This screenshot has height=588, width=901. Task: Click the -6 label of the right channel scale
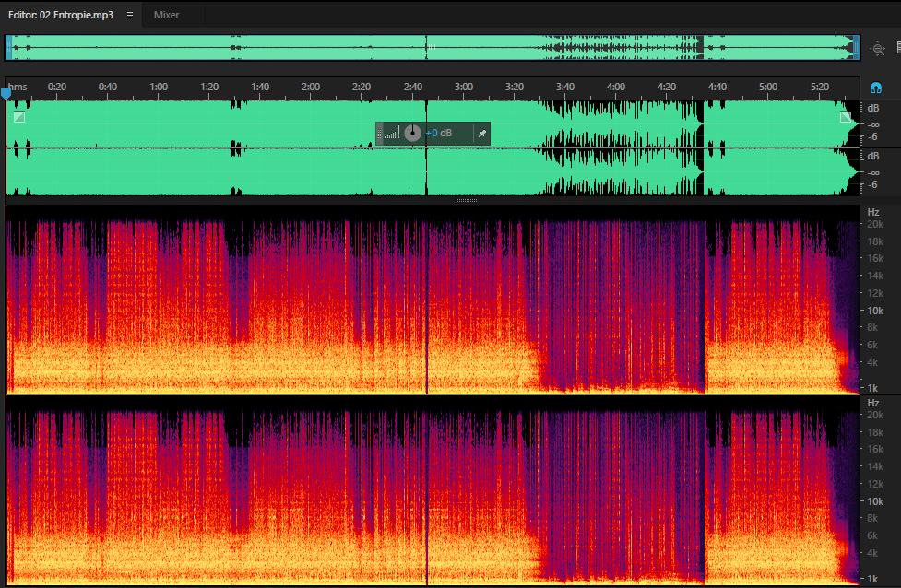click(872, 185)
